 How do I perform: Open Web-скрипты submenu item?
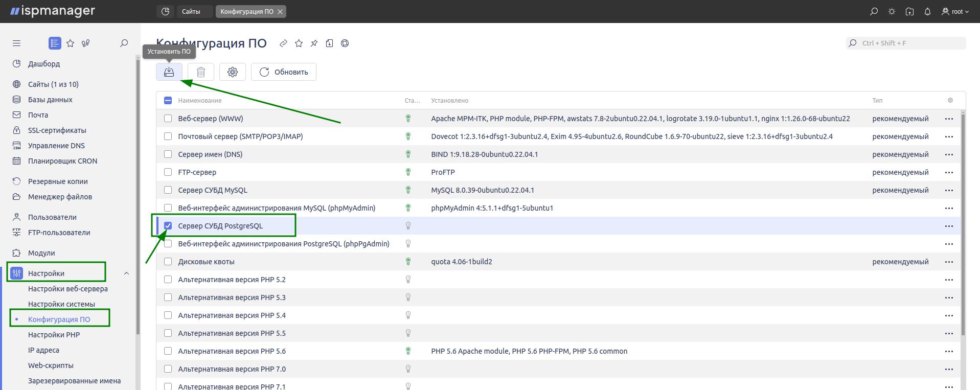pos(51,365)
